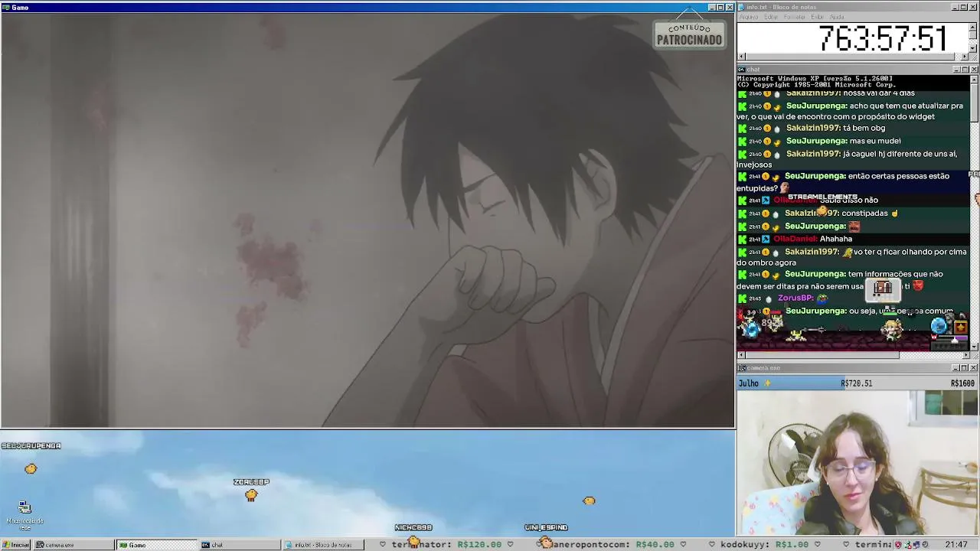Image resolution: width=980 pixels, height=551 pixels.
Task: Click the chat horizontal scrollbar thumb
Action: coord(823,355)
